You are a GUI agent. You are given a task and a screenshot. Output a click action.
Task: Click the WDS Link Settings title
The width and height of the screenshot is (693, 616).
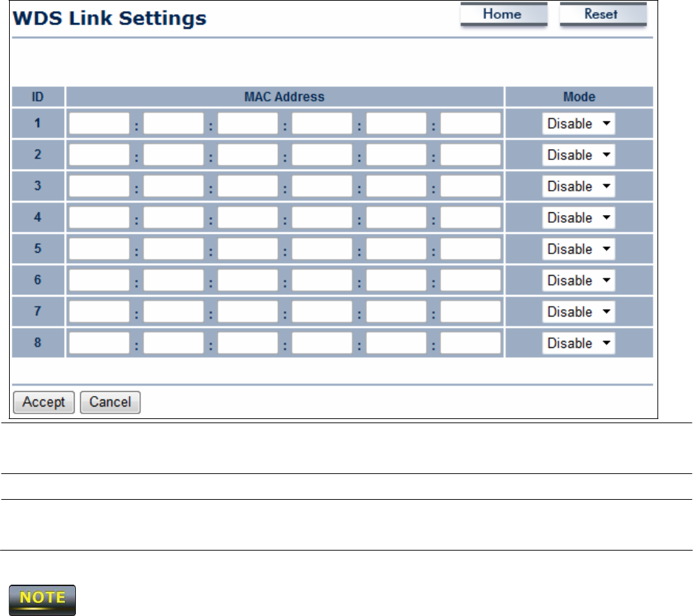pyautogui.click(x=109, y=18)
